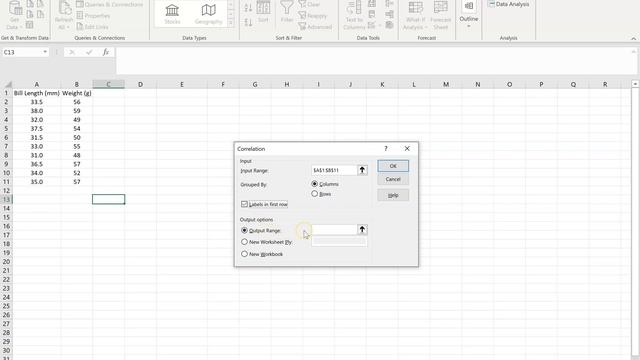Click the Bill Length (mm) cell
The image size is (640, 360).
click(37, 93)
